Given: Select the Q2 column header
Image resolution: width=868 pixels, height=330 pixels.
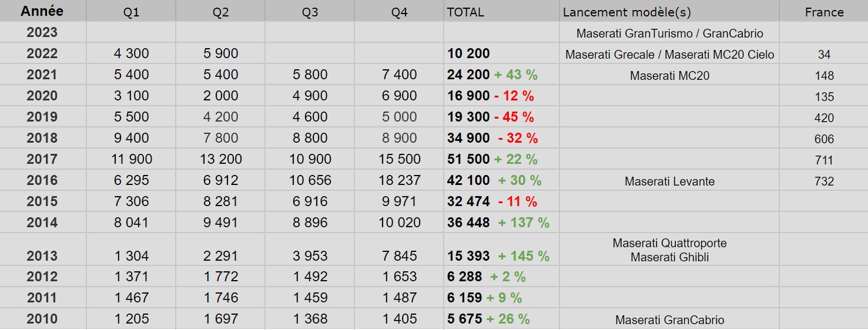Looking at the screenshot, I should [220, 12].
